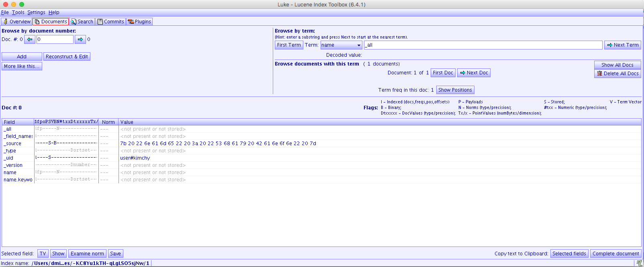Select the _all field row

point(321,129)
